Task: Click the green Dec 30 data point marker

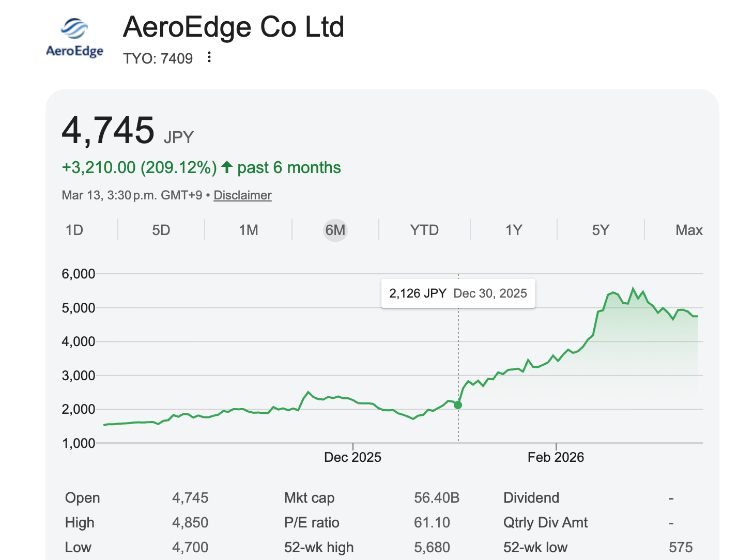Action: [x=458, y=405]
